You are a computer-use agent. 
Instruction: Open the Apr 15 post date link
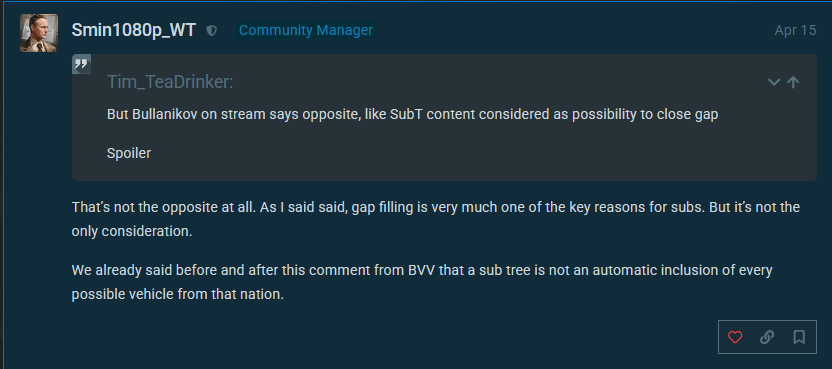[795, 30]
